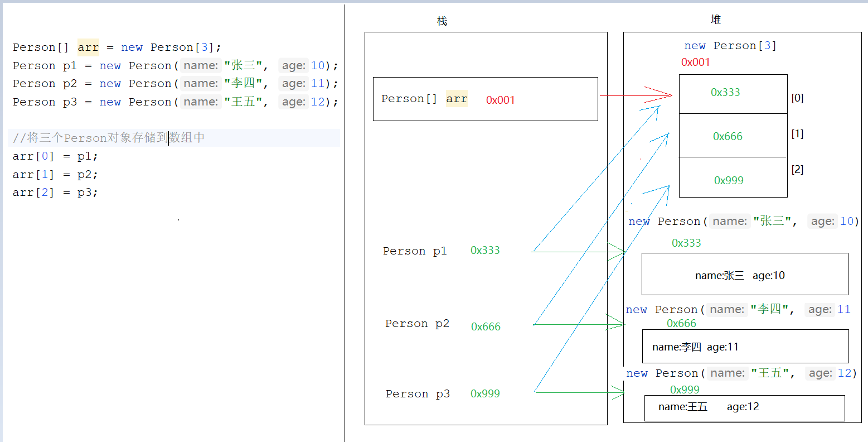Screen dimensions: 868x442
Task: Click the 栈 label above the stack box
Action: coord(442,21)
